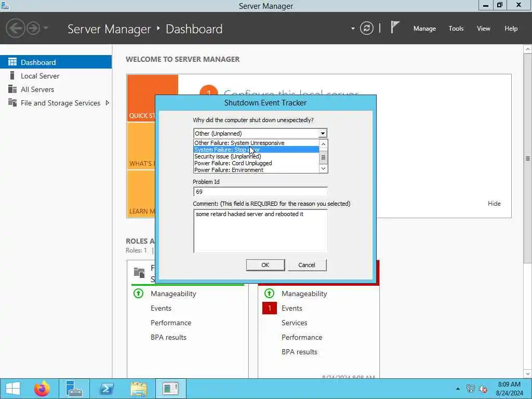The height and width of the screenshot is (399, 532).
Task: Choose Power Failure: Cord Unplugged
Action: pyautogui.click(x=256, y=163)
